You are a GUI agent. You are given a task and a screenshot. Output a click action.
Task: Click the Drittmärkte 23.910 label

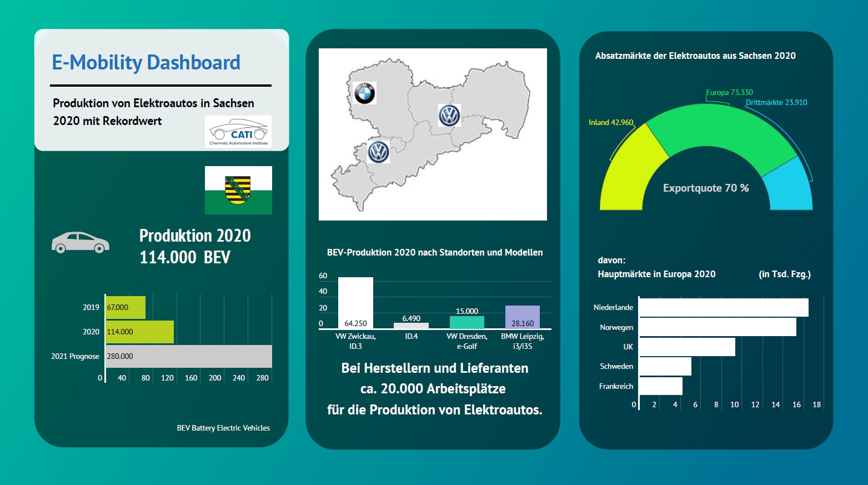(x=776, y=102)
